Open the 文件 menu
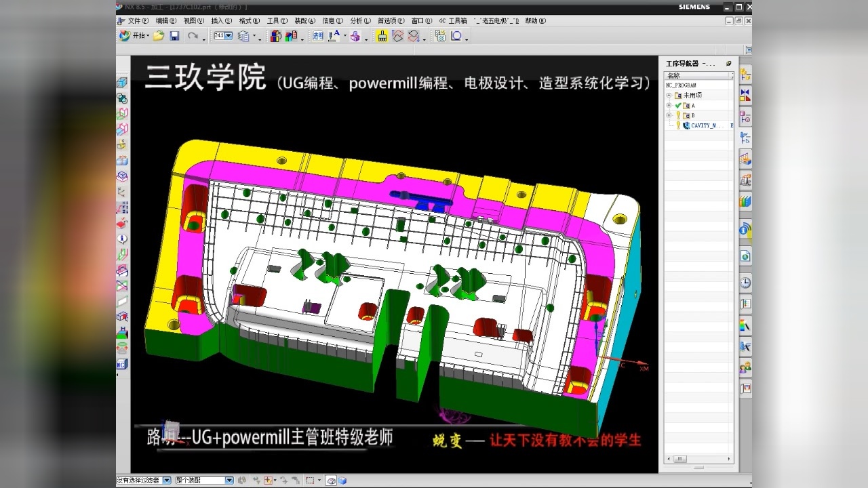Viewport: 868px width, 488px height. pos(138,21)
